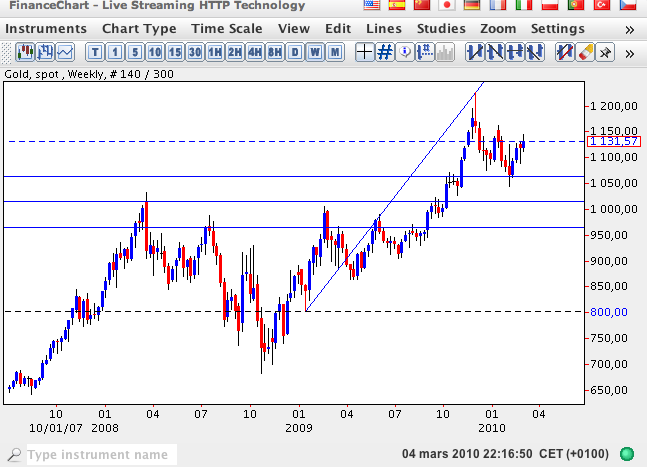
Task: Set the weekly 'W' time scale
Action: coord(315,52)
